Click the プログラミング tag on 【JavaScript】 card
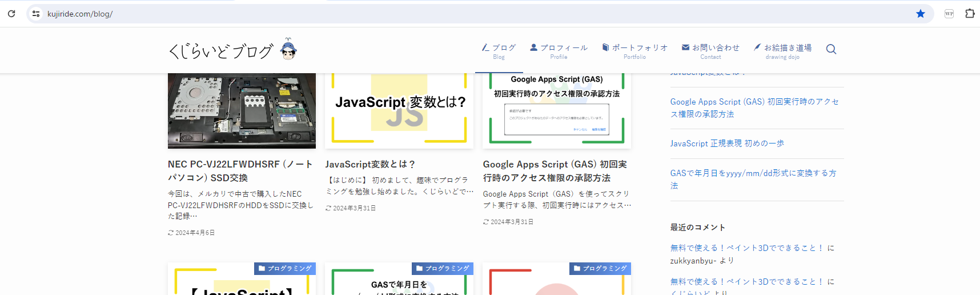The image size is (980, 295). [x=285, y=268]
